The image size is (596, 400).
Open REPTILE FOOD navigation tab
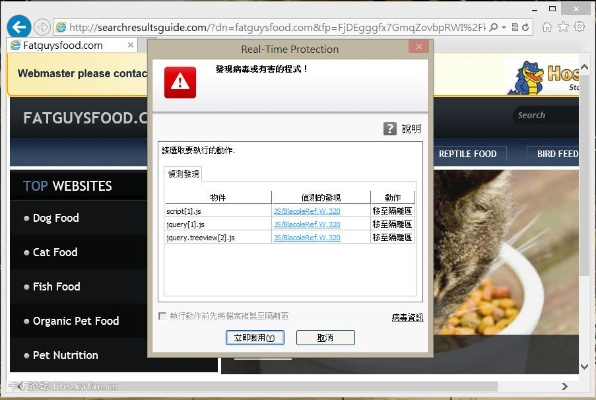pyautogui.click(x=468, y=154)
